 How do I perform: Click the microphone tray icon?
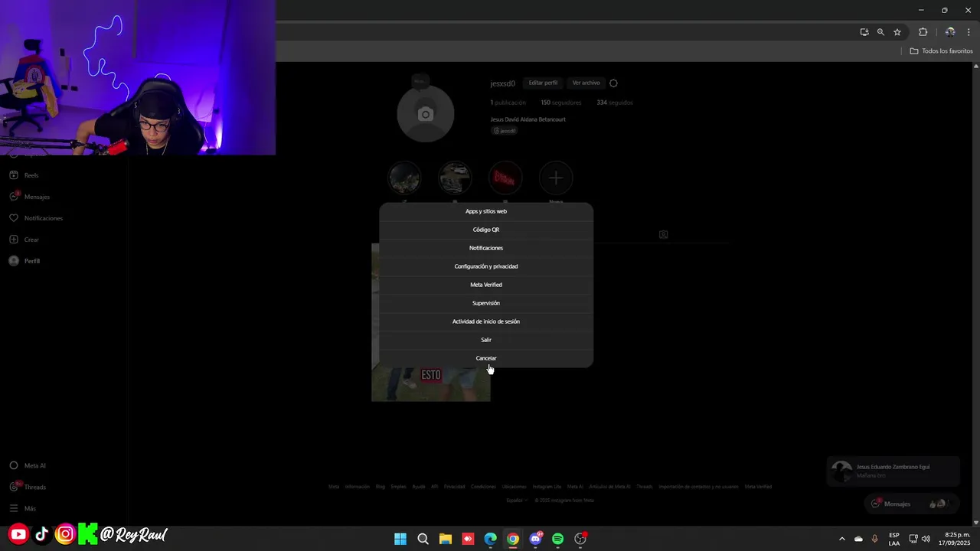pyautogui.click(x=874, y=539)
